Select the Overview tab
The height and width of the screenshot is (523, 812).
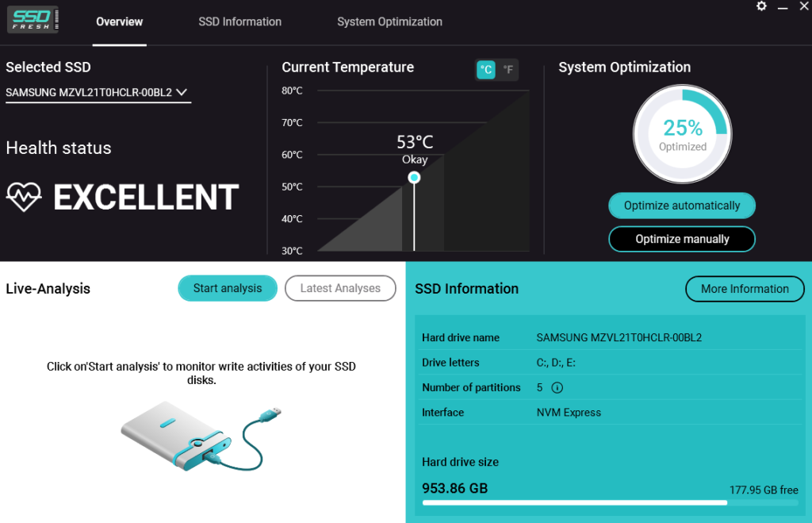coord(119,21)
